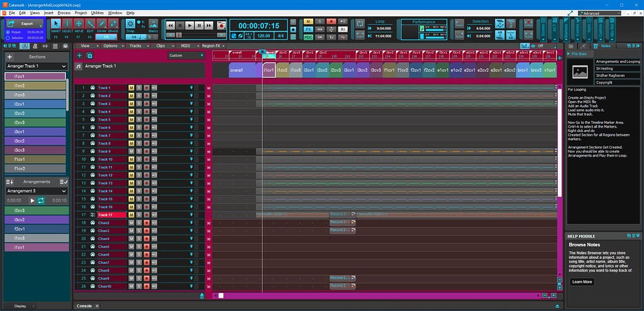Click the add section plus icon
The image size is (644, 311).
(10, 57)
